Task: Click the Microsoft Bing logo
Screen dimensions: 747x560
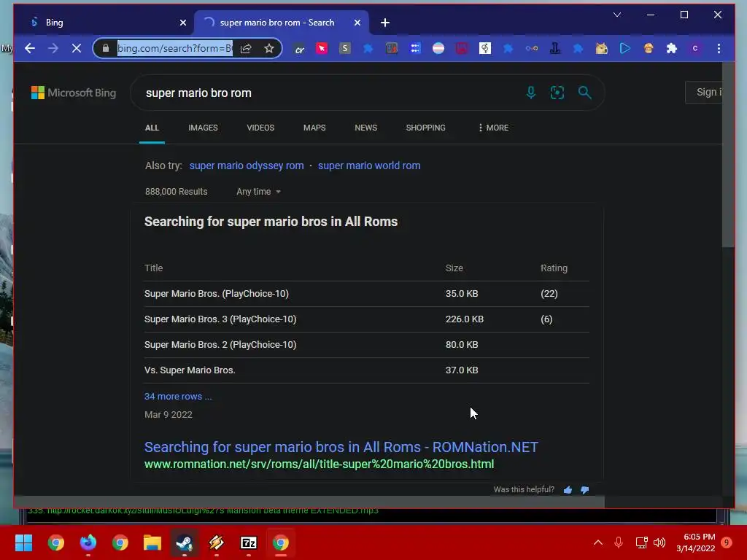Action: (x=74, y=93)
